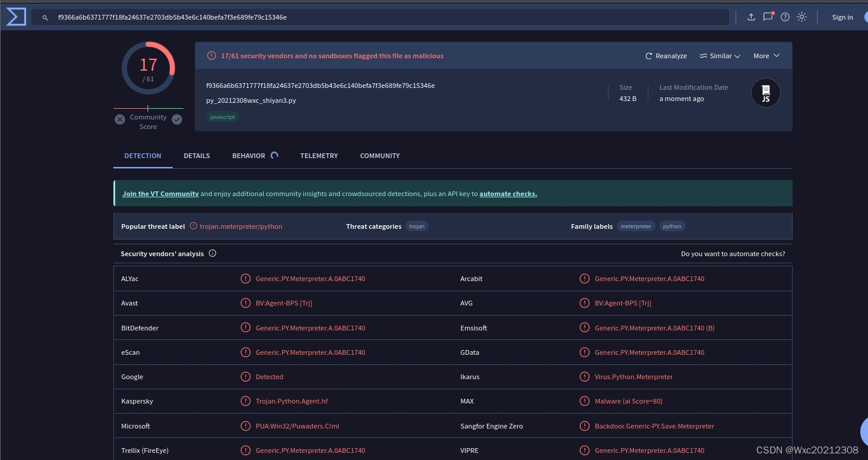Click PUA:Win32/Puwaders.C!ml result
Screen dimensions: 868x460
[x=297, y=426]
